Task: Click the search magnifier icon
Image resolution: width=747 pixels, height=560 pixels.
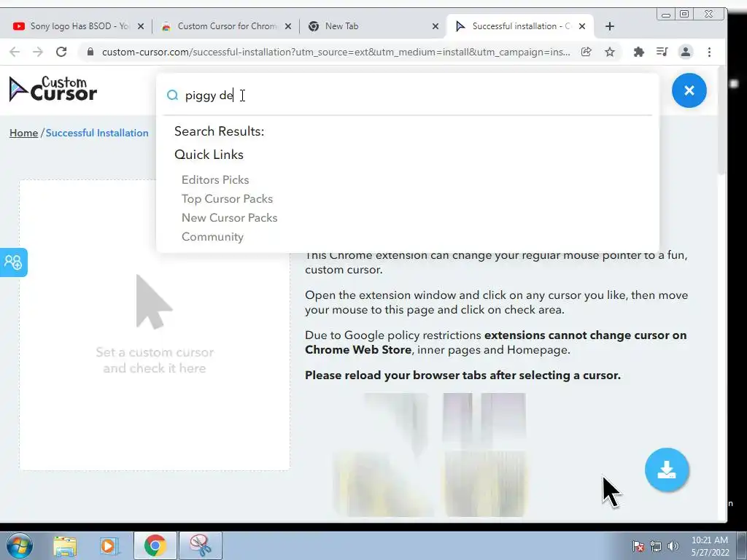Action: tap(172, 96)
